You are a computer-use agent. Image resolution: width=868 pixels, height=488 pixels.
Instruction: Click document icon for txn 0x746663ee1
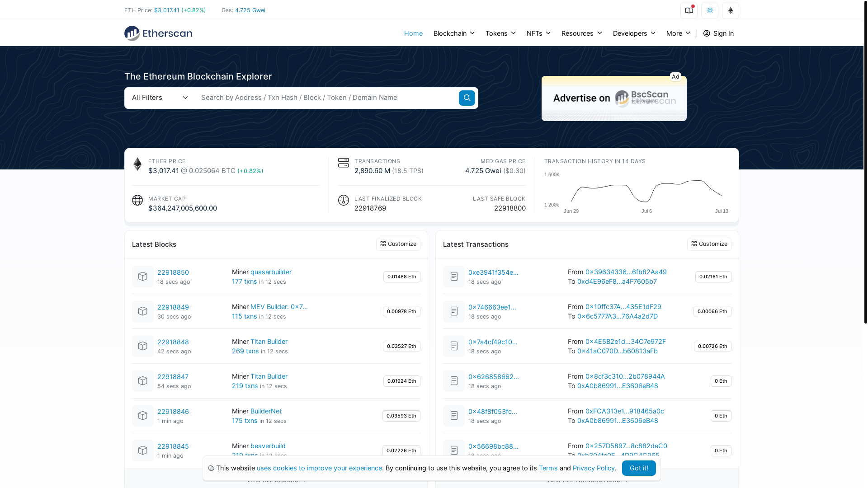click(454, 311)
